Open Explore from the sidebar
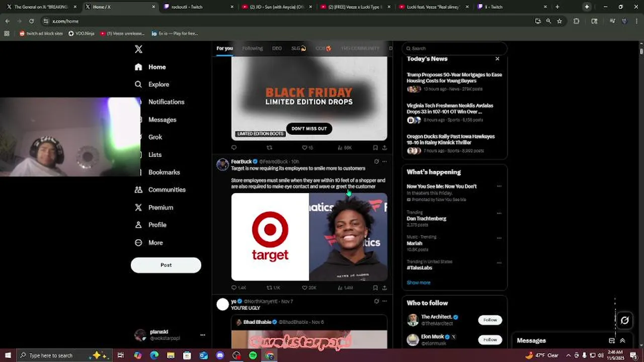Viewport: 644px width, 362px height. [x=152, y=84]
